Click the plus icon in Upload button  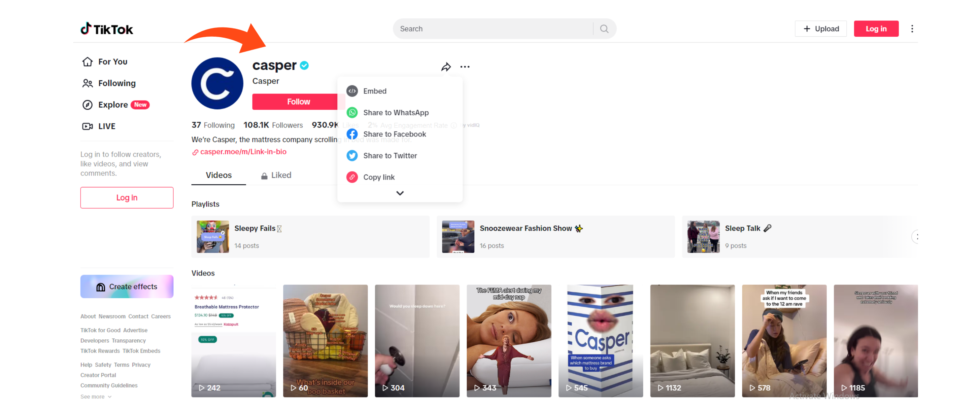[x=806, y=29]
